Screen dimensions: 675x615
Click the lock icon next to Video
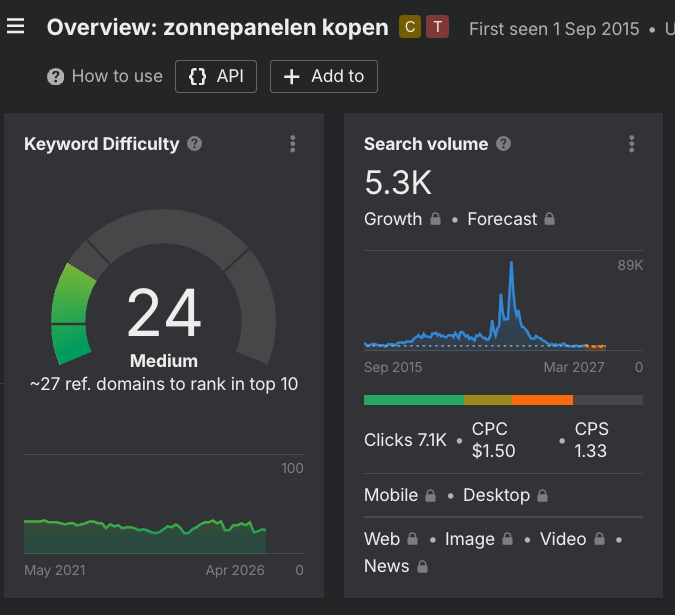(x=599, y=539)
